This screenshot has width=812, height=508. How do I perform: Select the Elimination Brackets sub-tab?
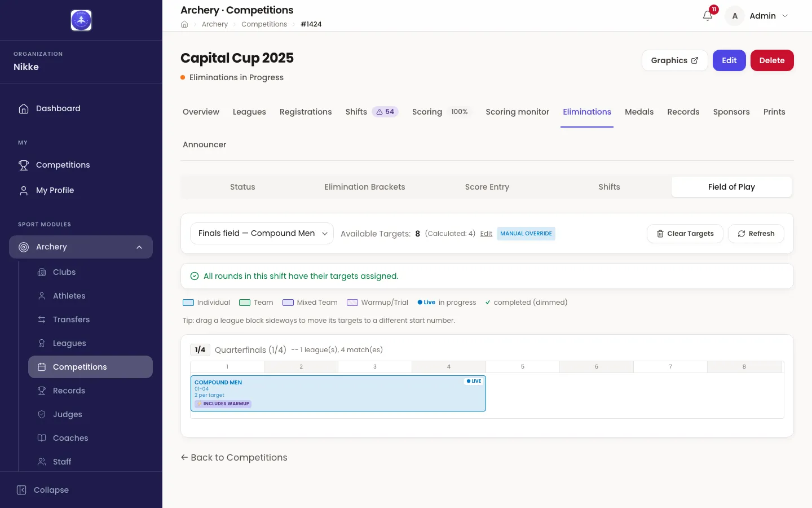(x=365, y=187)
